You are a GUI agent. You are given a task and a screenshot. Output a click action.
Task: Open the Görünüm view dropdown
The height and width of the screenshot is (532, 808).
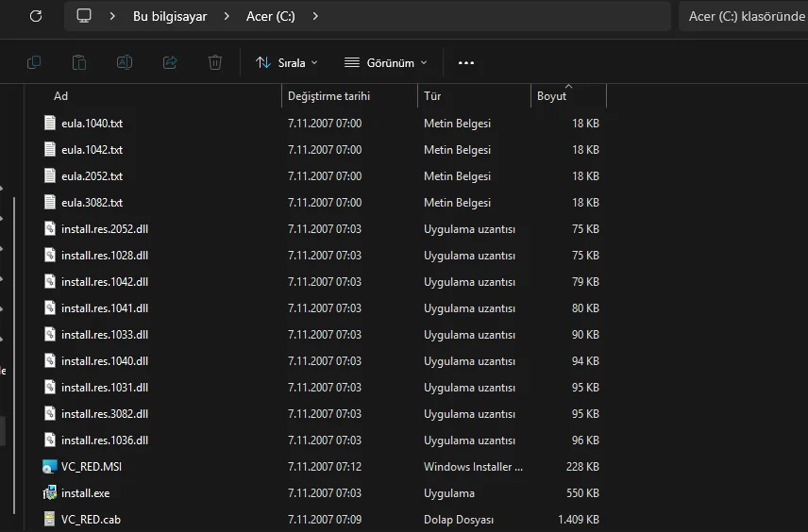[x=386, y=62]
